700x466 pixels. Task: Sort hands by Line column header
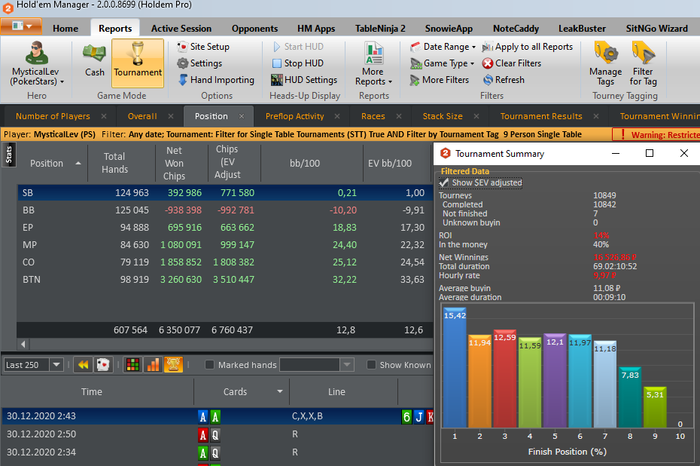337,391
